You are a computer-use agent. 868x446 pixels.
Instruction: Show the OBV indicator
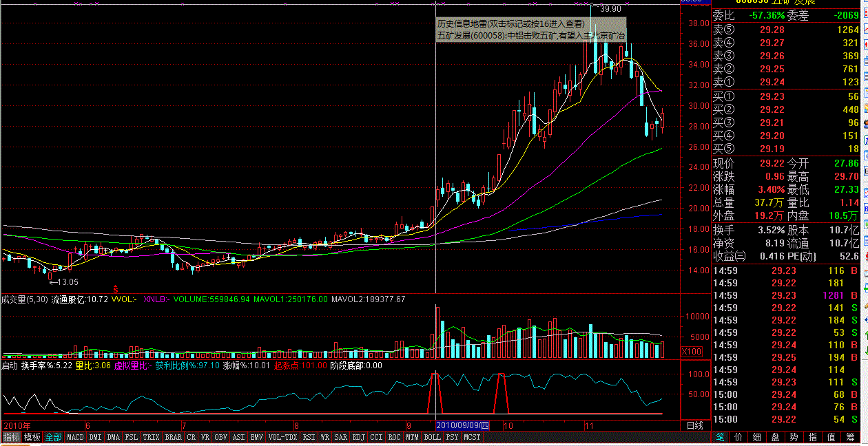click(221, 437)
